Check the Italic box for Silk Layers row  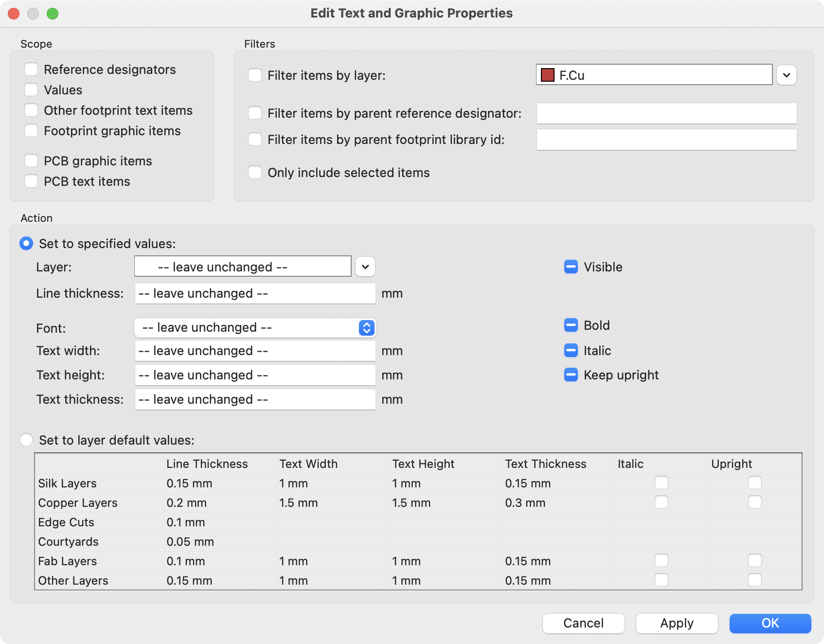click(661, 483)
